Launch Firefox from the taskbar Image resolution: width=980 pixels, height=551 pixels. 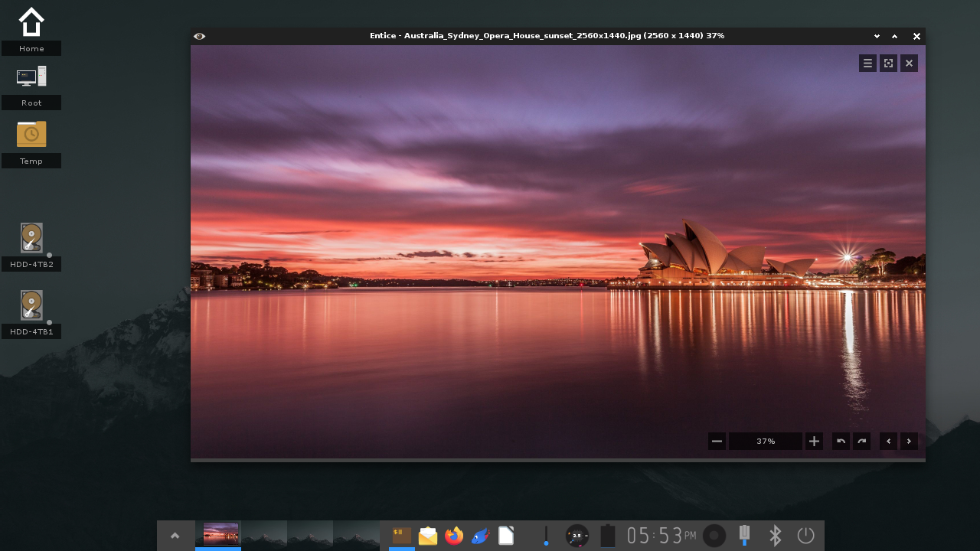(453, 536)
